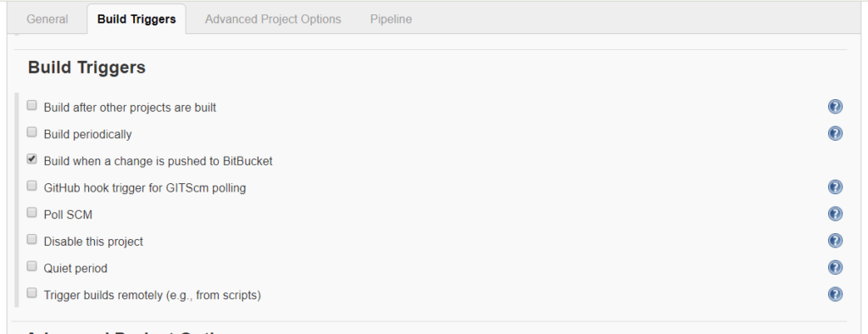Tick Trigger builds remotely checkbox
Viewport: 868px width, 334px height.
tap(32, 293)
